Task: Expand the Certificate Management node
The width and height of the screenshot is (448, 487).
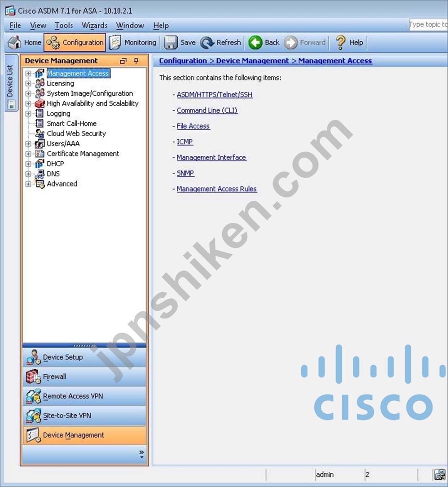Action: [x=28, y=154]
